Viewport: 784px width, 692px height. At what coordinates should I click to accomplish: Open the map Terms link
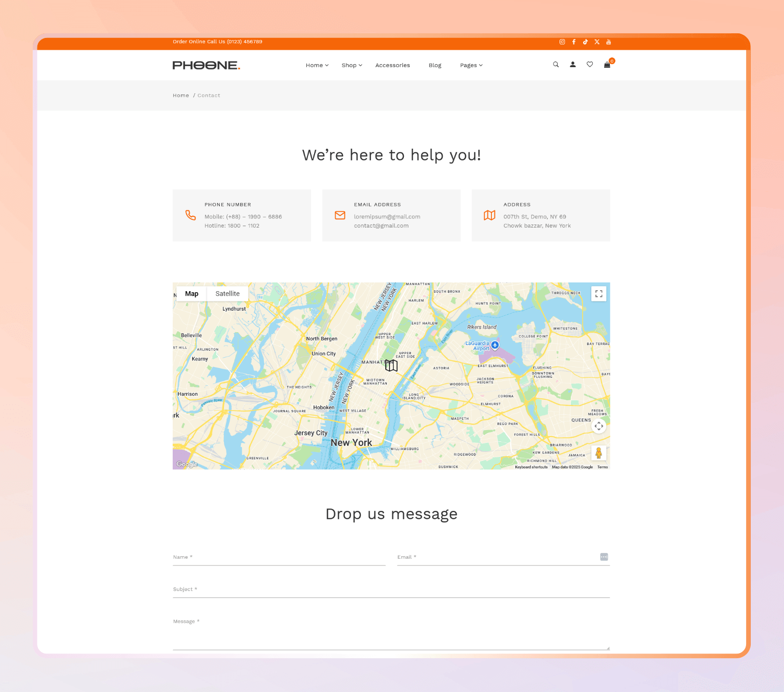(x=603, y=467)
